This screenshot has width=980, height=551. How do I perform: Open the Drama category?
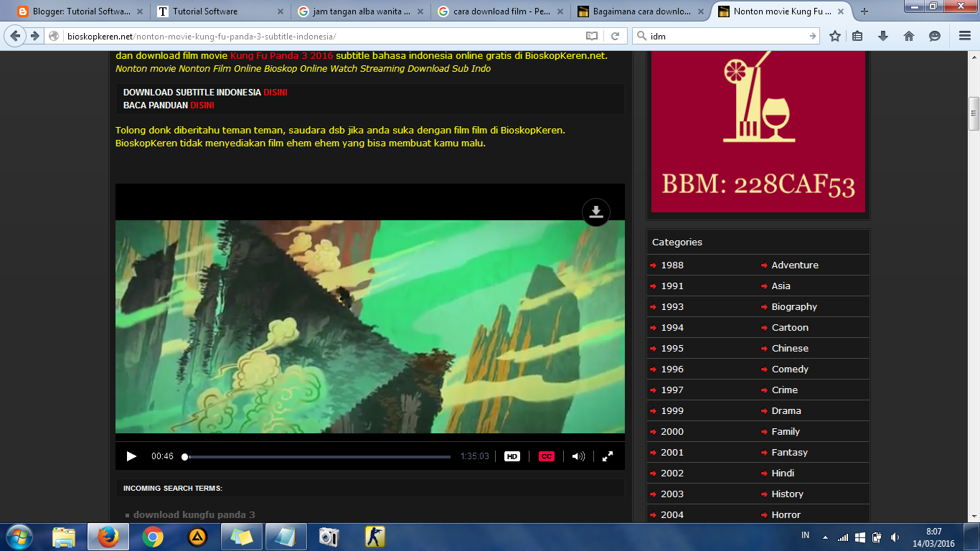(786, 411)
